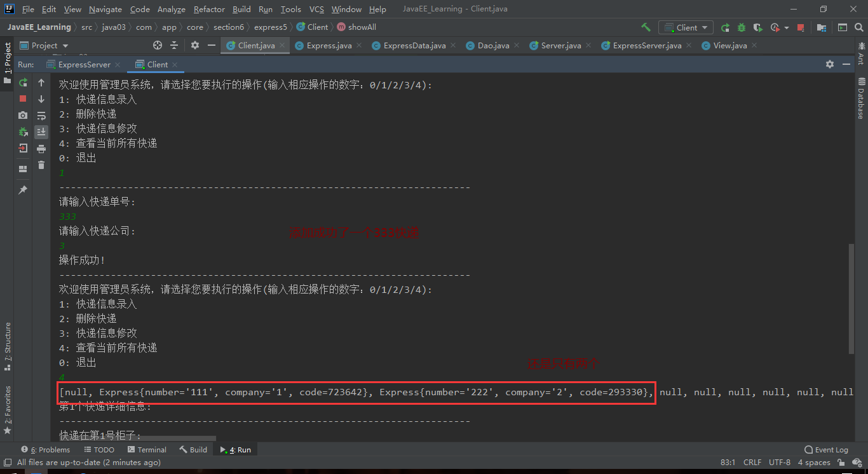Open Project panel settings gear

[x=195, y=45]
